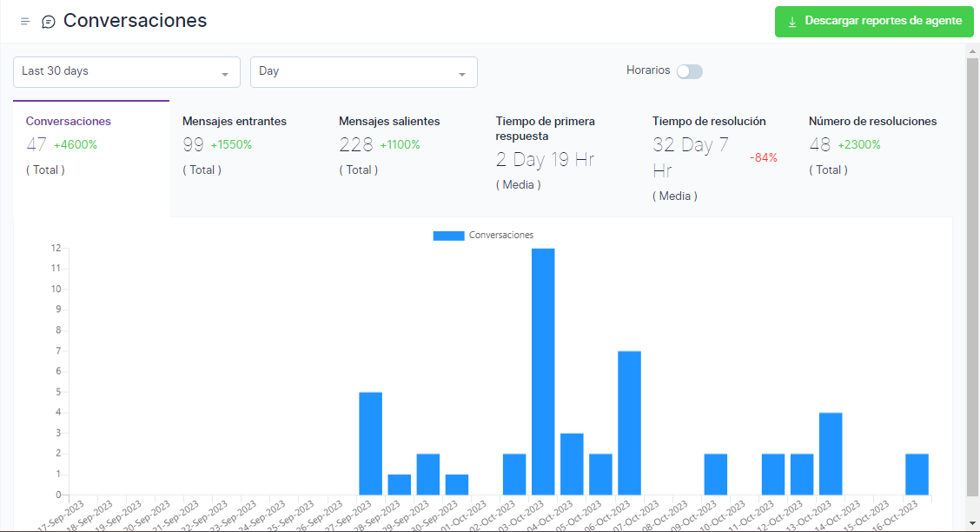Click download arrow icon in green button
Viewport: 980px width, 532px height.
tap(791, 22)
